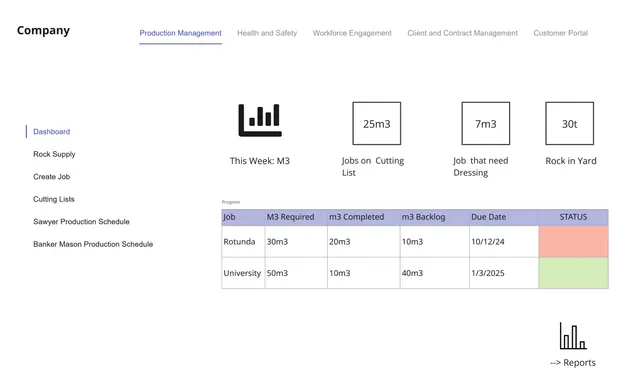Select the Rotunda job cell
This screenshot has height=386, width=640.
[x=243, y=242]
